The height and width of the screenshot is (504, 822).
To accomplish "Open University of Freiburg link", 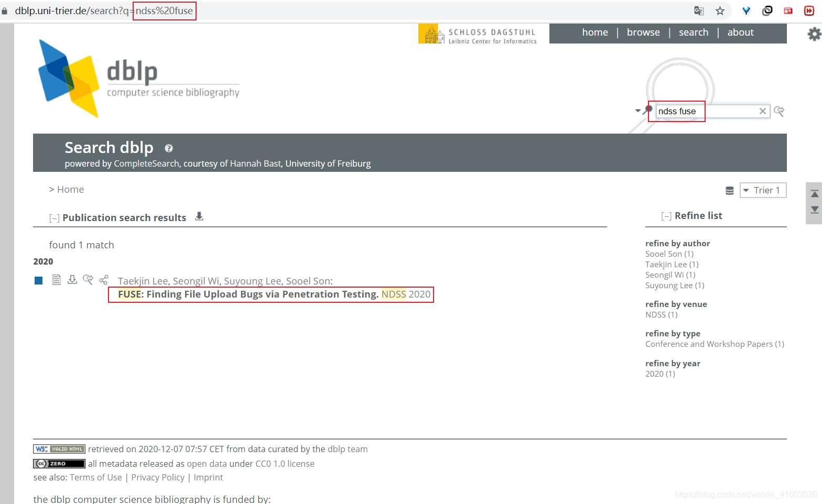I will (328, 163).
